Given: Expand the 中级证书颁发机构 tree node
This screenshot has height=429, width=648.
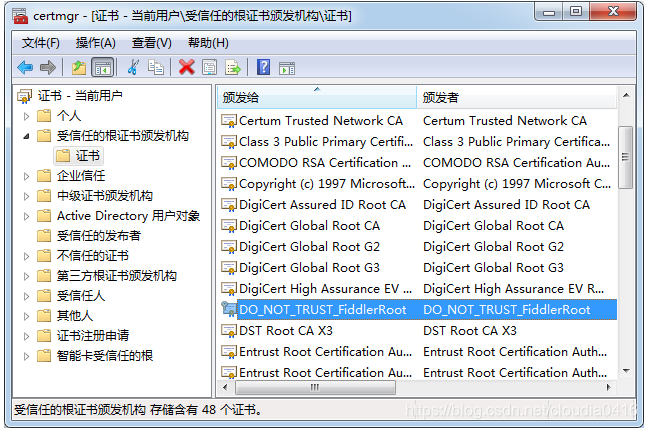Looking at the screenshot, I should [26, 196].
